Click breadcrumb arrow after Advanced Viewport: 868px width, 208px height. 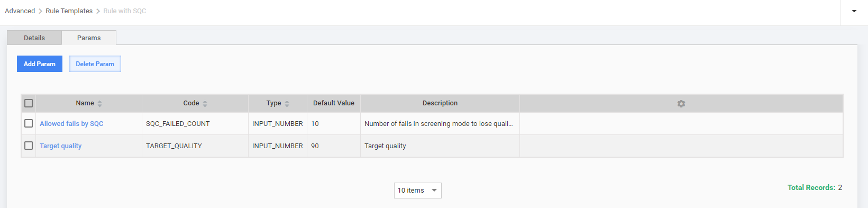(40, 11)
